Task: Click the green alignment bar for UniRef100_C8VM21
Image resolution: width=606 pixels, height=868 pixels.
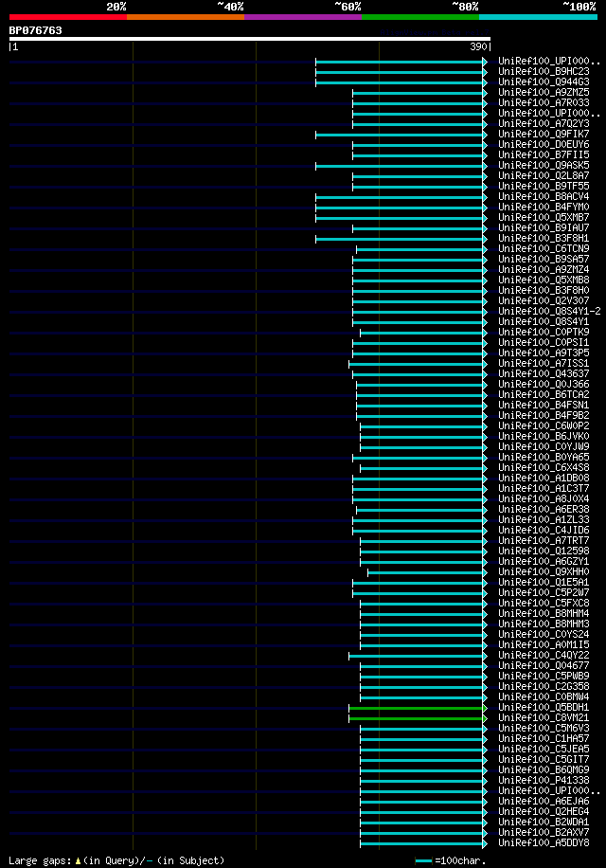Action: point(418,718)
